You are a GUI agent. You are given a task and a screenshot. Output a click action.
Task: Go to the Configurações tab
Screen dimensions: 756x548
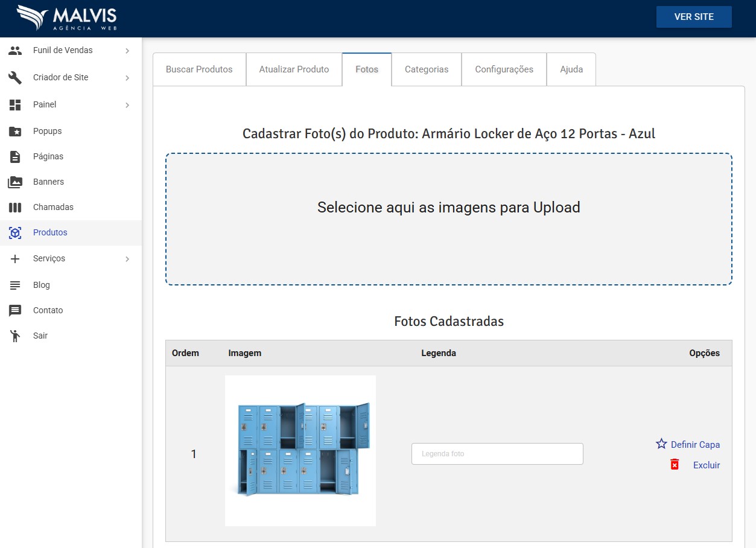click(504, 69)
